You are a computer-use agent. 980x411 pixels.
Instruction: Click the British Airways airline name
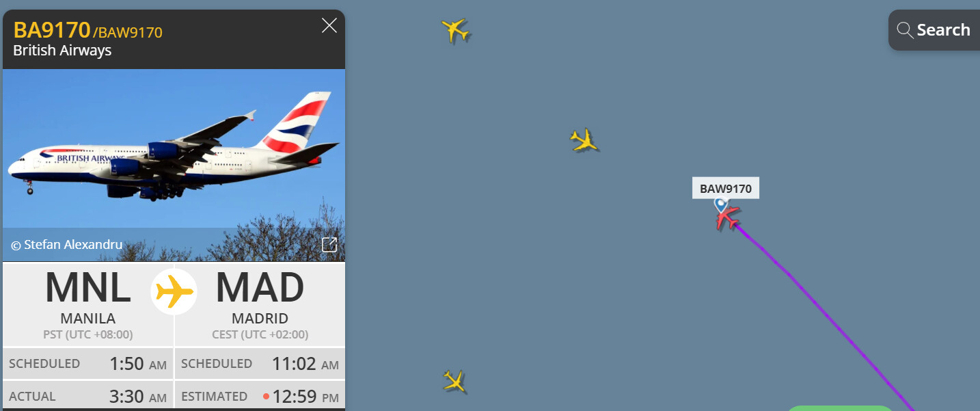tap(62, 51)
